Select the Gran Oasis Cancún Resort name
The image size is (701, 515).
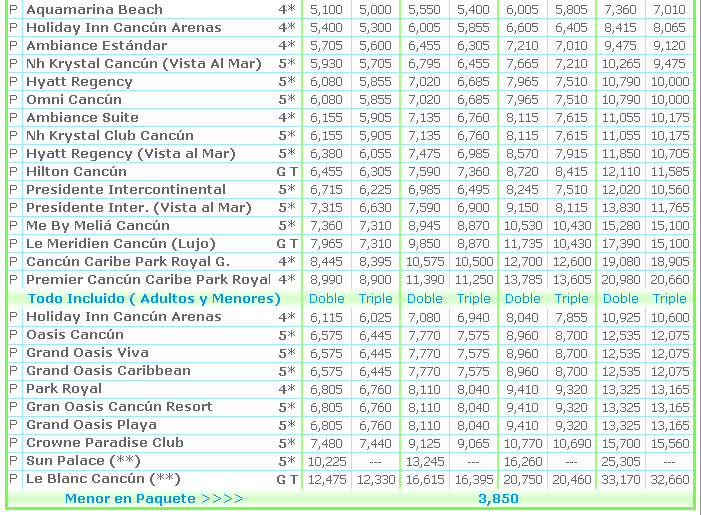tap(119, 407)
